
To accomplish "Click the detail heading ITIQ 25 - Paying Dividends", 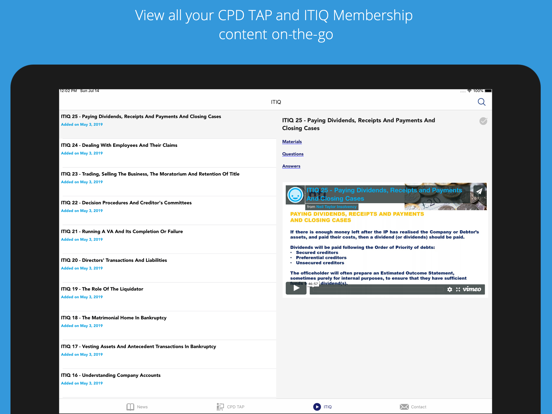I will click(358, 124).
